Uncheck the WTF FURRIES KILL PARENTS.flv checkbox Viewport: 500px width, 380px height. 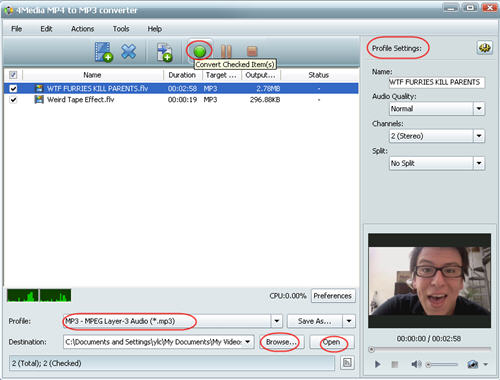[x=13, y=88]
